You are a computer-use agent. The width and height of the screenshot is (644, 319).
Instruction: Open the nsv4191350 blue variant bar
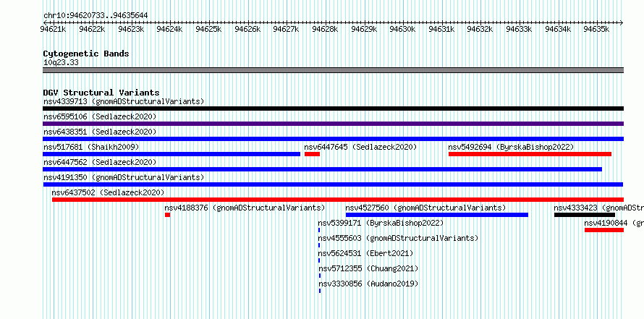333,184
